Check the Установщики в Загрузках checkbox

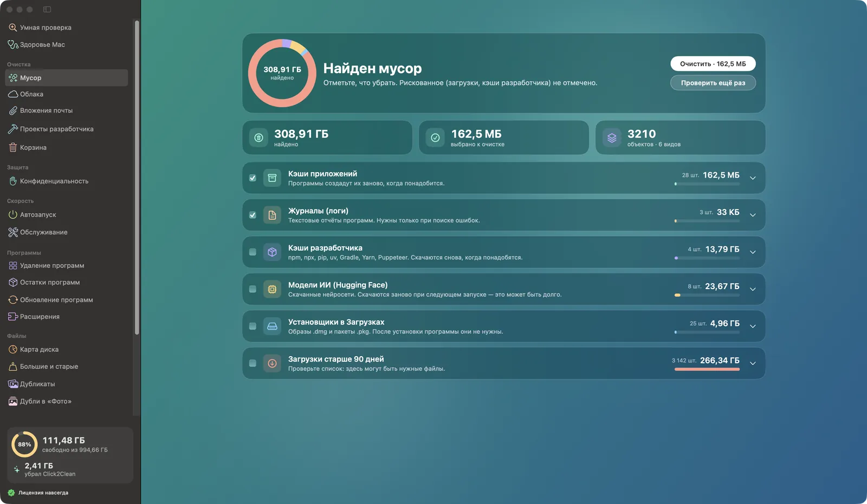[253, 326]
